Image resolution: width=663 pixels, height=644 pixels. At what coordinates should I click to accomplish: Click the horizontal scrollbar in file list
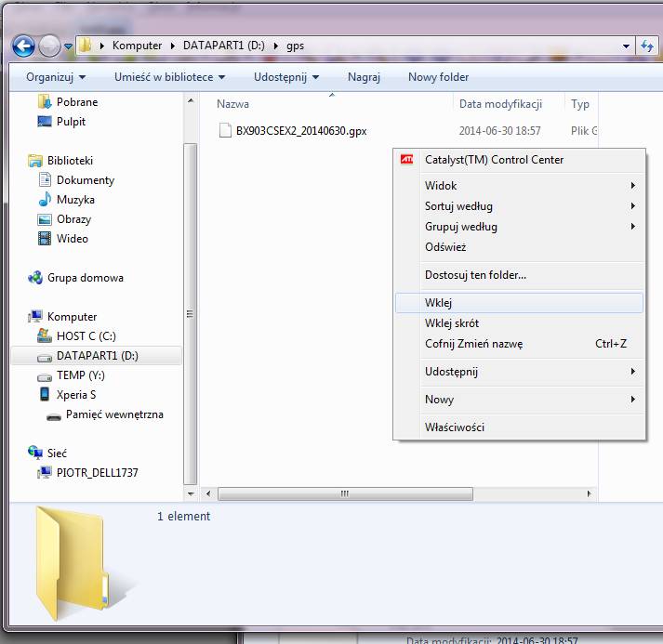point(344,493)
